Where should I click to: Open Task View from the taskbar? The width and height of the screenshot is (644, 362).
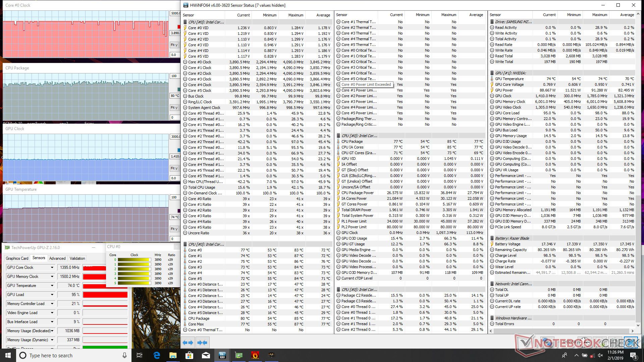click(140, 355)
